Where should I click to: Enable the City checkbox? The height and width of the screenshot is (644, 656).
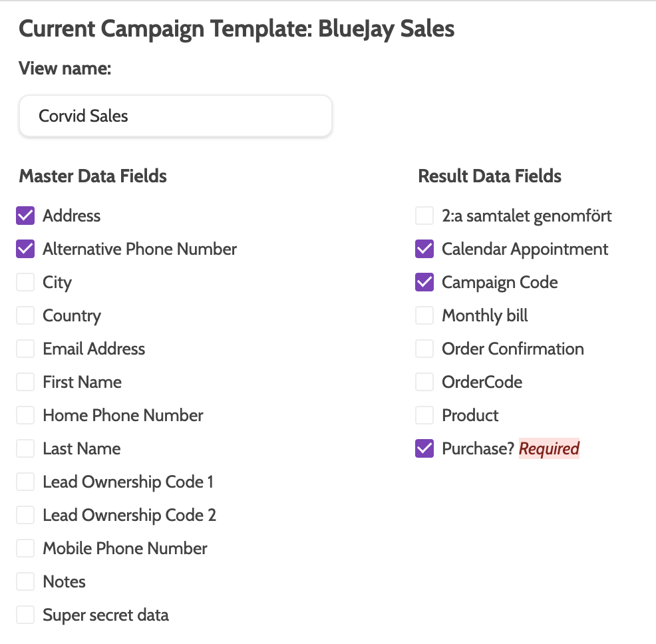pyautogui.click(x=25, y=282)
